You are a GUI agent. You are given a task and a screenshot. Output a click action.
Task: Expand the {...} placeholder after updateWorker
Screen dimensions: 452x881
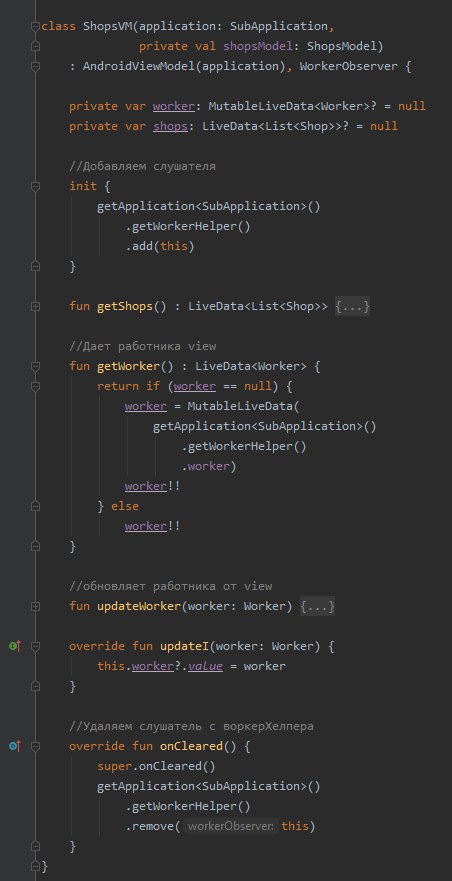318,606
